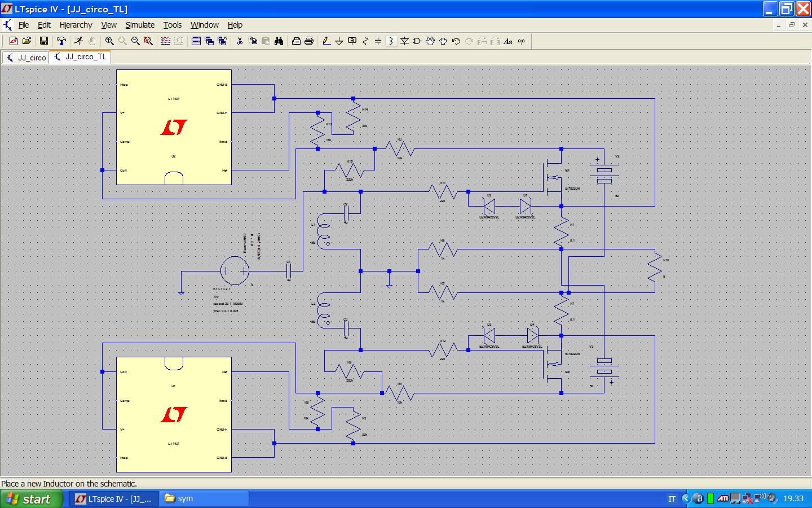Open Find with the binoculars icon
This screenshot has width=812, height=508.
click(279, 41)
